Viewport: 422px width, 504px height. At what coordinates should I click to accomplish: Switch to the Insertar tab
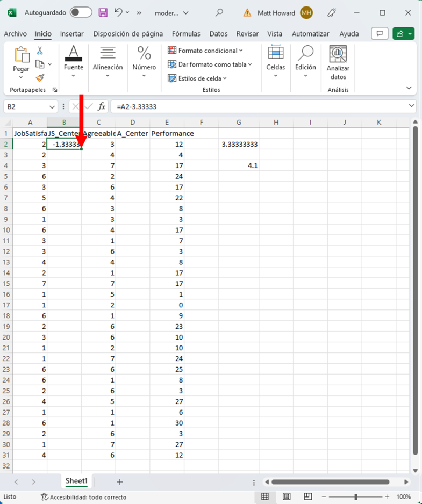pyautogui.click(x=71, y=34)
